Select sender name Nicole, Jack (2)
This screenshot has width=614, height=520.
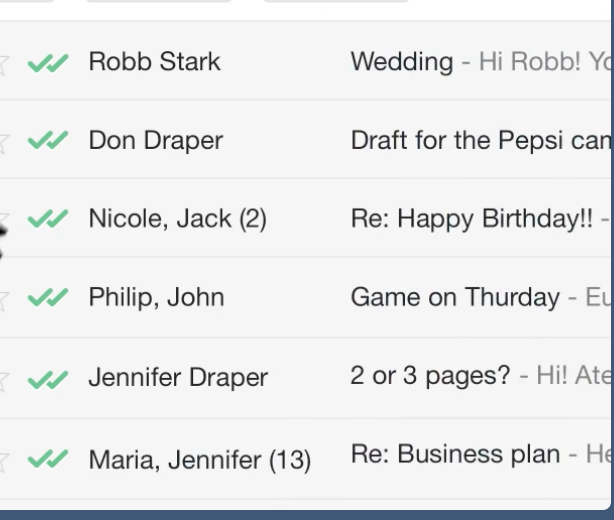coord(178,218)
